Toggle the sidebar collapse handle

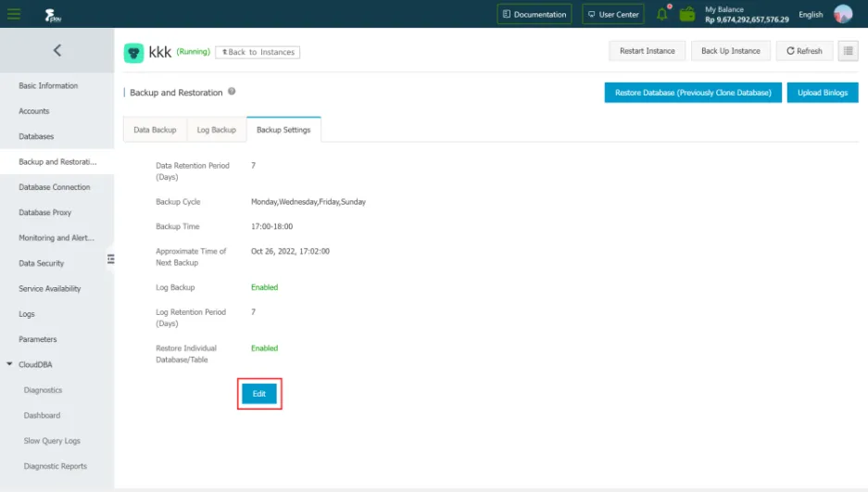click(111, 259)
